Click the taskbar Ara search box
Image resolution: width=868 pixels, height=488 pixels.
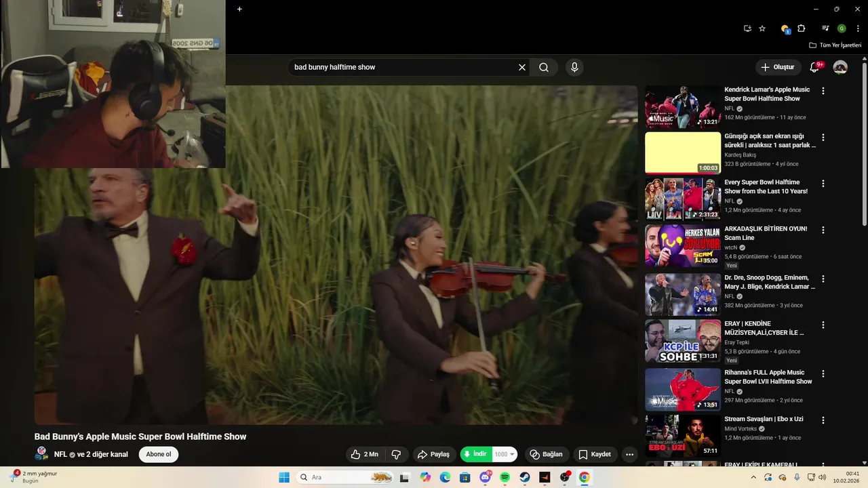tap(345, 477)
